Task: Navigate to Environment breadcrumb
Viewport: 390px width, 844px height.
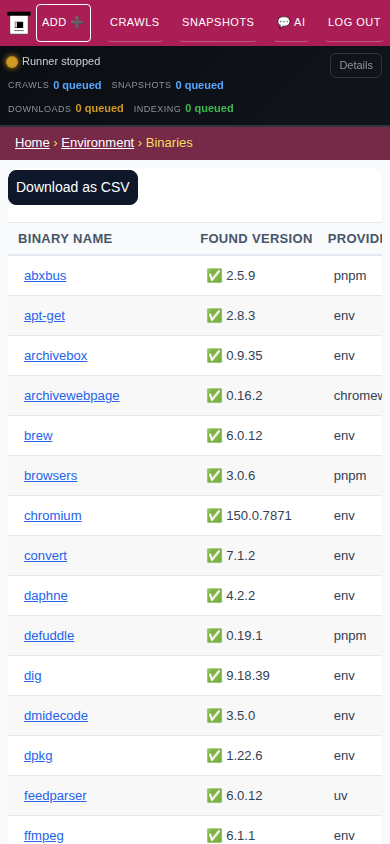Action: 97,143
